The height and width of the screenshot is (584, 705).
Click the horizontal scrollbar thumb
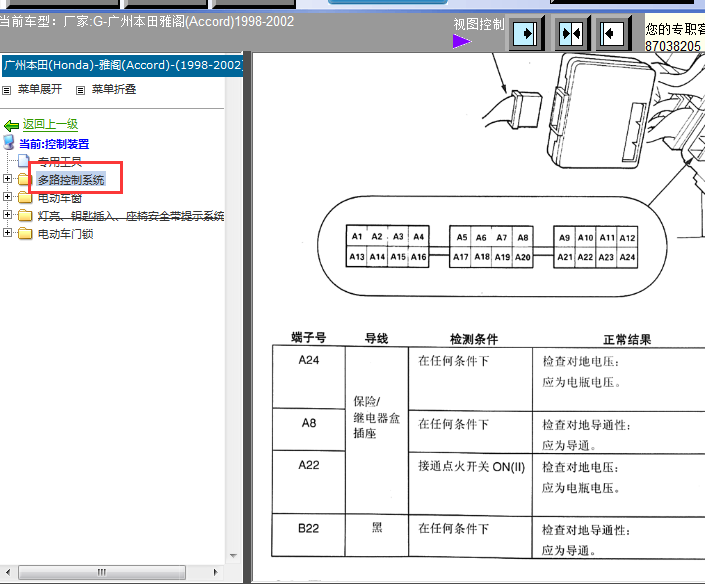coord(102,572)
